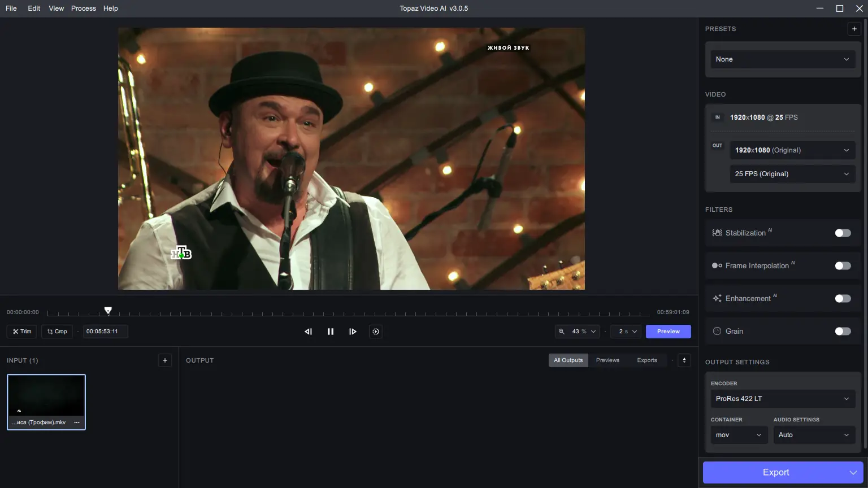868x488 pixels.
Task: Step forward one frame
Action: [x=353, y=332]
